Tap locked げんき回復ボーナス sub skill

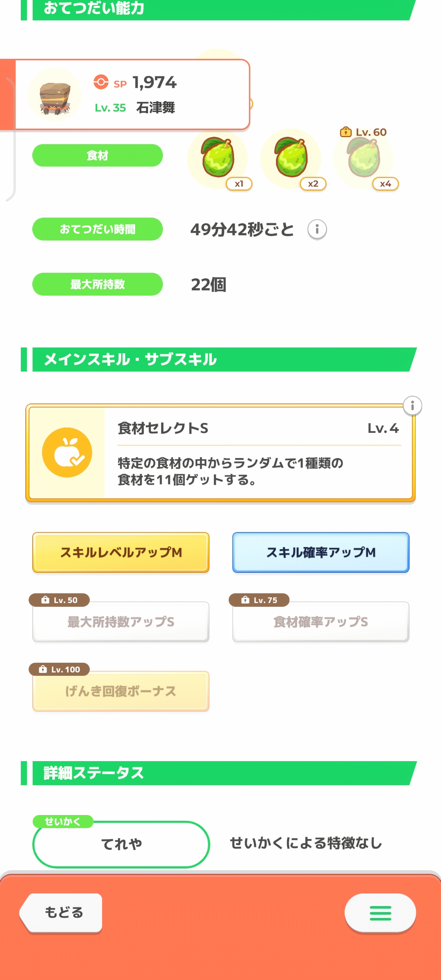(121, 691)
